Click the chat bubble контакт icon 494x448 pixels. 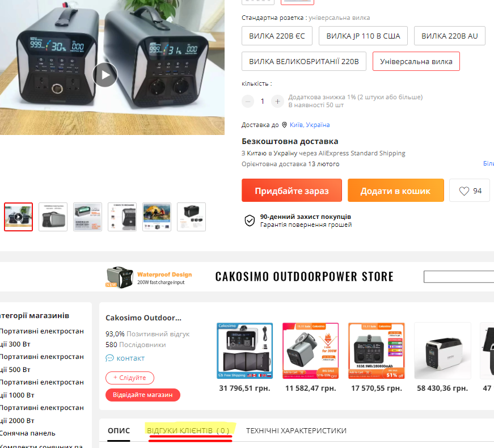(x=109, y=358)
